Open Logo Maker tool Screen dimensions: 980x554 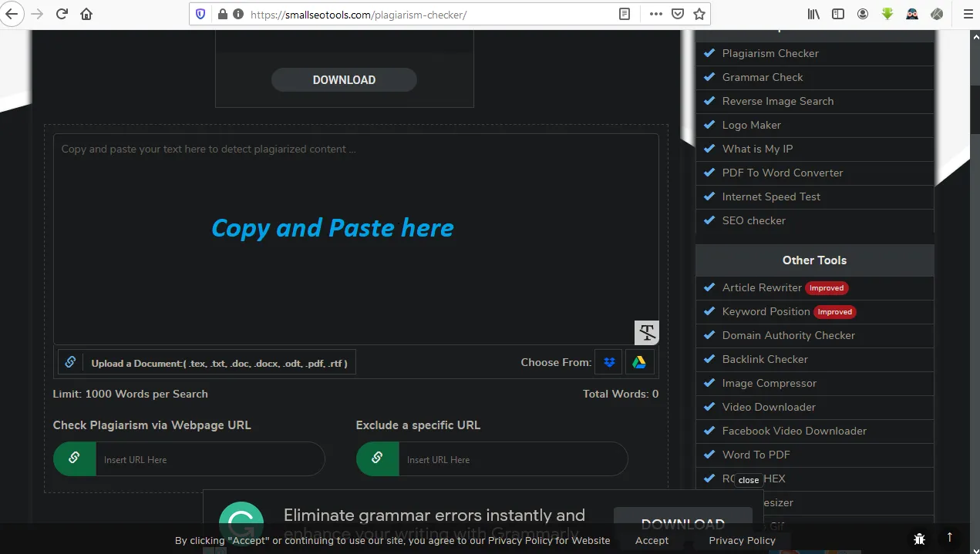[x=752, y=125]
